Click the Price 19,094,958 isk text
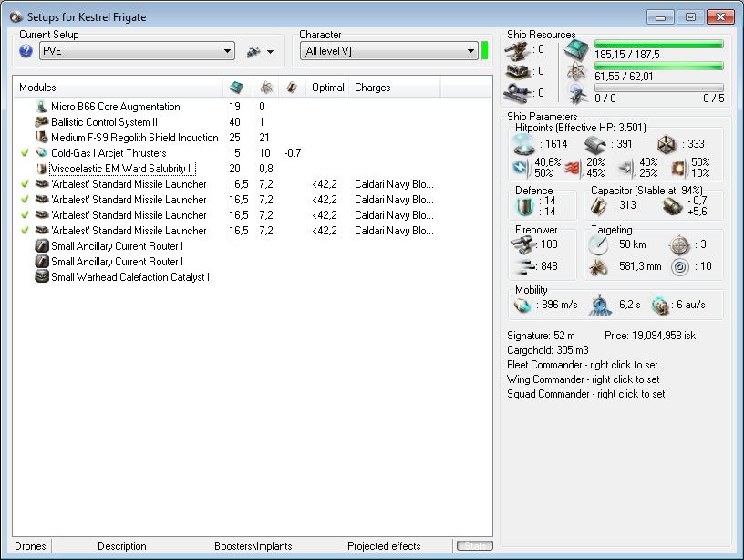 (x=650, y=336)
